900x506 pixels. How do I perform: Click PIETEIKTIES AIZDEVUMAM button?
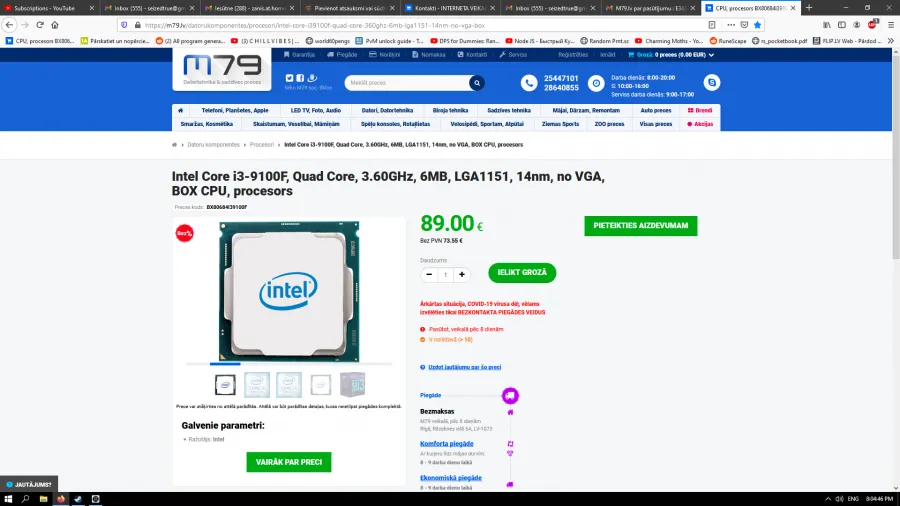click(641, 226)
